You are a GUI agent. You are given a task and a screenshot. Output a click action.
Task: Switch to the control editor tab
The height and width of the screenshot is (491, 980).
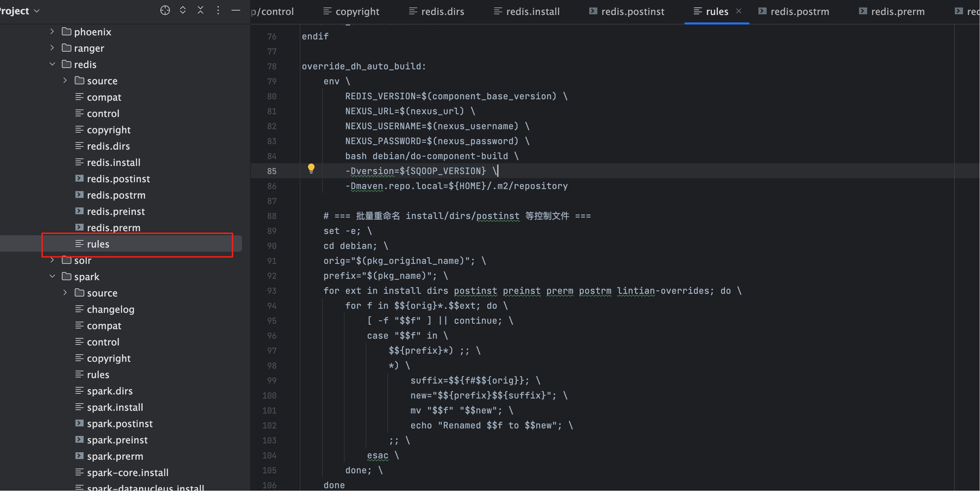coord(273,12)
